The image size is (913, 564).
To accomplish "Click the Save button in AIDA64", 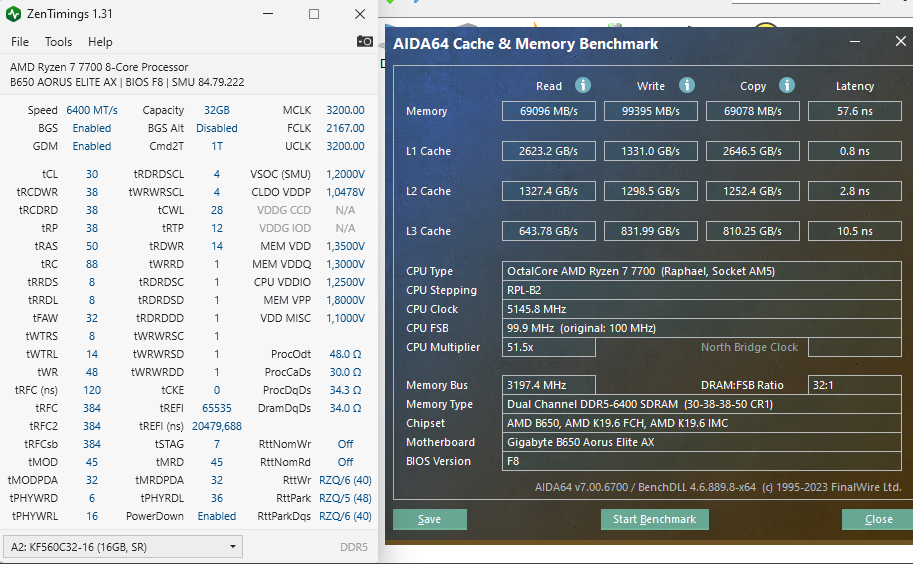I will pos(430,519).
